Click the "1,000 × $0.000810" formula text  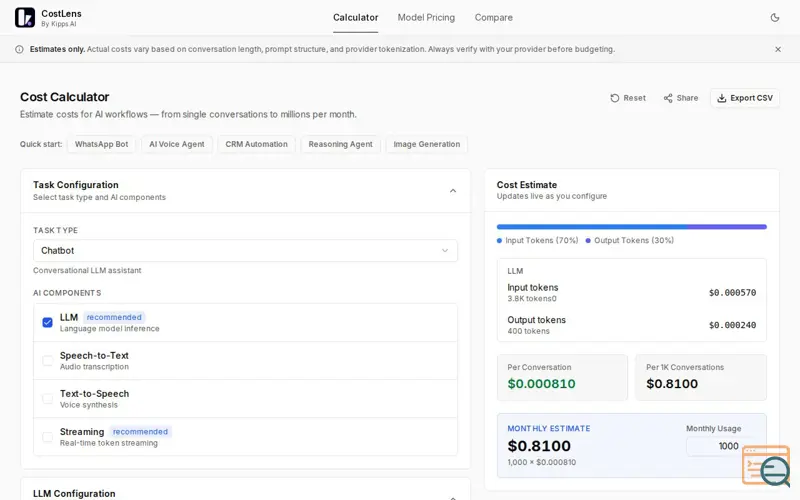[x=541, y=462]
